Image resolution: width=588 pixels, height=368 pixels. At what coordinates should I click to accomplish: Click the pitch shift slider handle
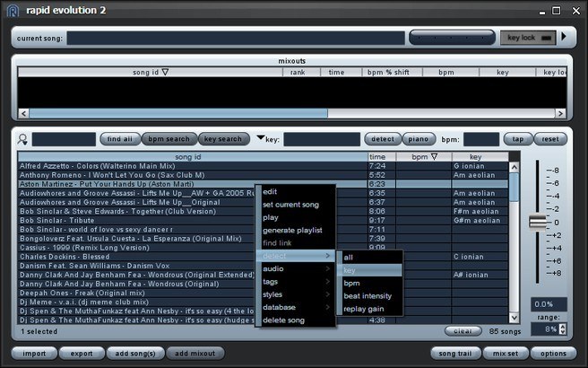click(538, 222)
